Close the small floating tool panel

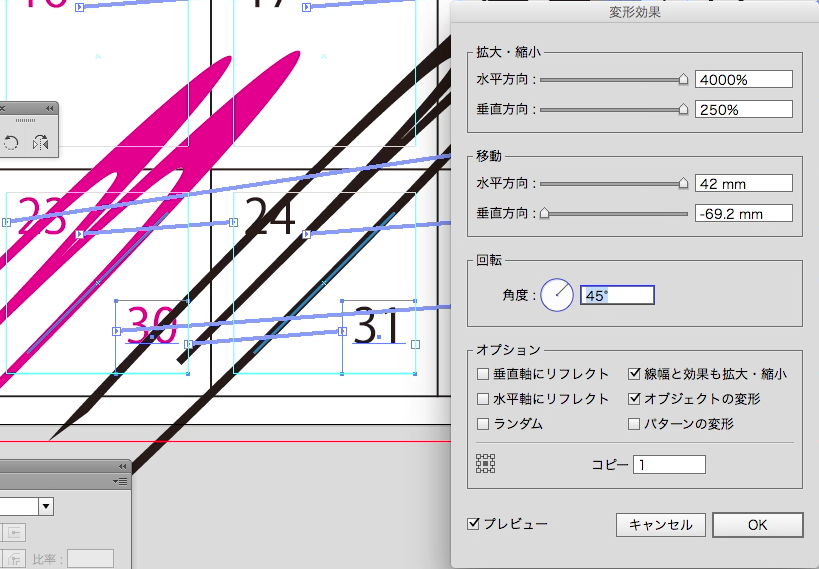[x=2, y=109]
